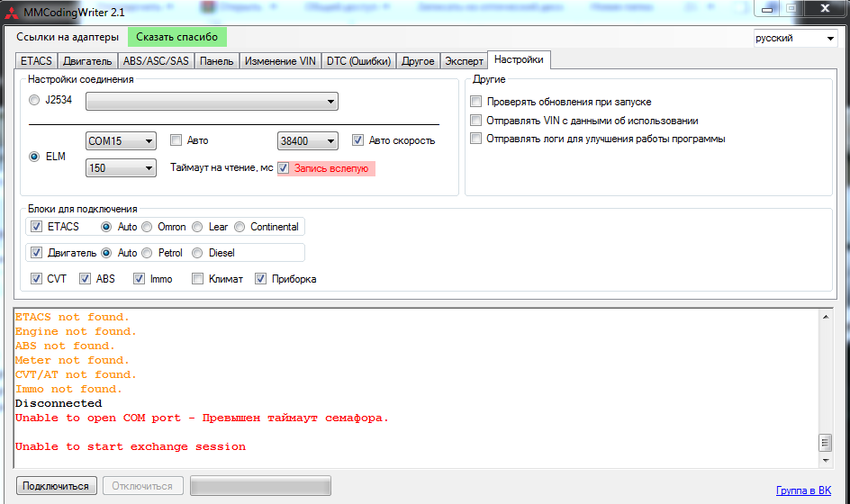Open the Эксперт tab
This screenshot has width=850, height=504.
[464, 61]
